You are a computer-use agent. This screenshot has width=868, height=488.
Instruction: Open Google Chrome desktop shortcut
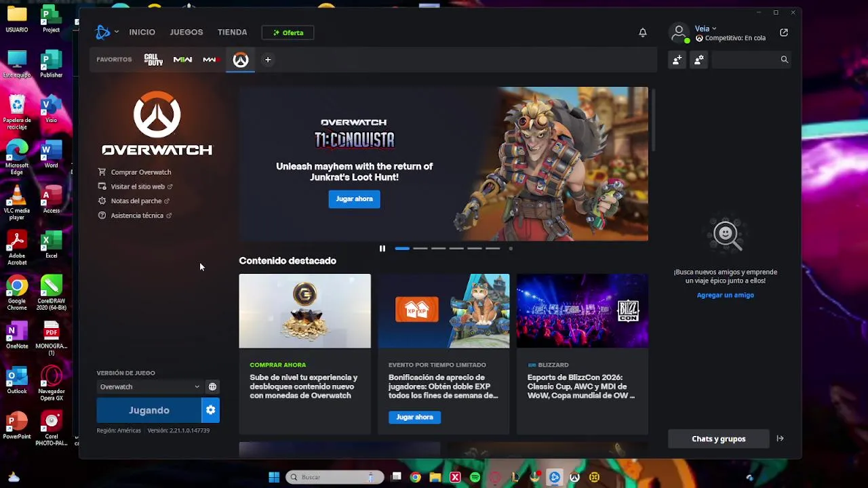coord(17,293)
